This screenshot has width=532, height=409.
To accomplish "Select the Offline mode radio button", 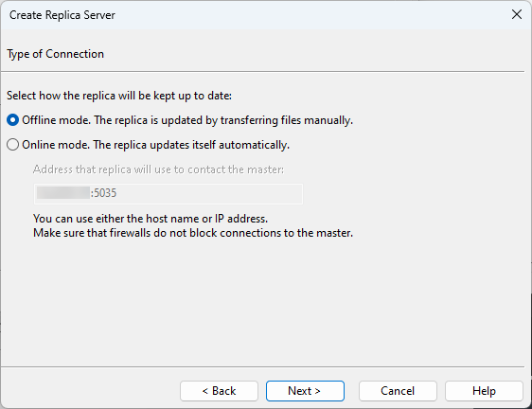I will [x=12, y=120].
